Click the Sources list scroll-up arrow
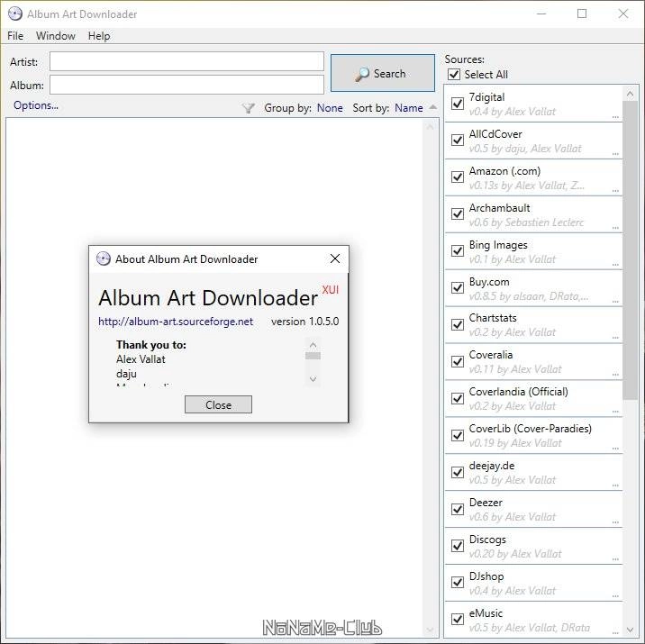The height and width of the screenshot is (644, 645). click(630, 94)
